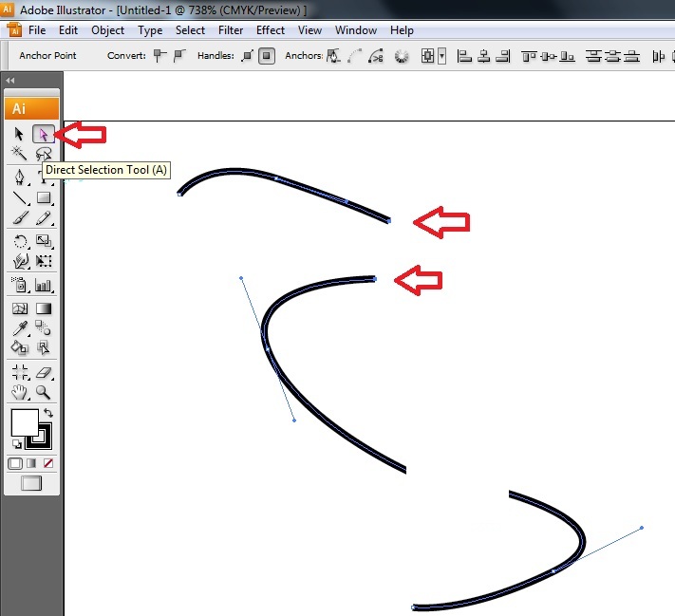Image resolution: width=675 pixels, height=616 pixels.
Task: Choose the Lasso tool
Action: (x=44, y=153)
